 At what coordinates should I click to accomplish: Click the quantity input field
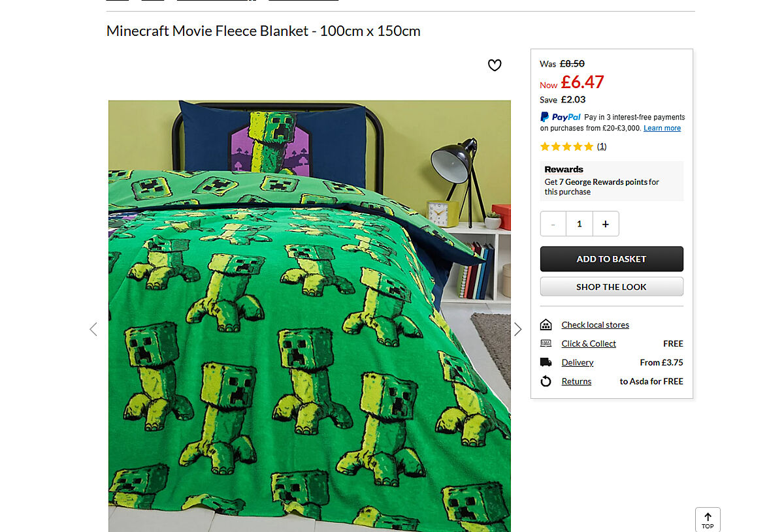580,224
